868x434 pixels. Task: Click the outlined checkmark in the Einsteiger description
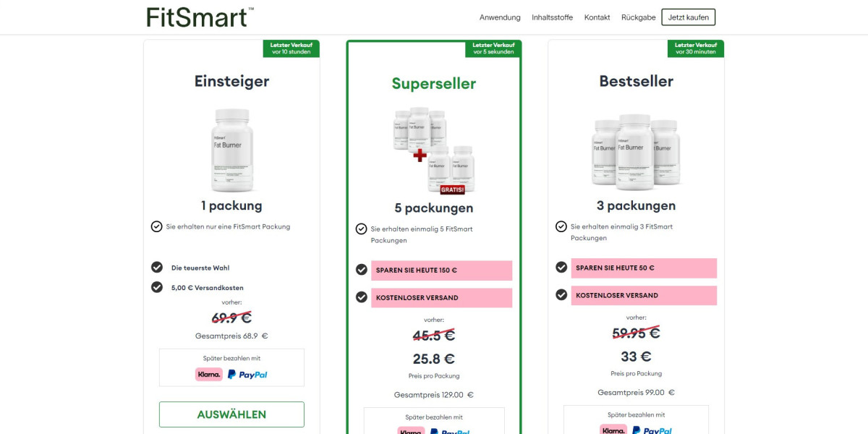click(157, 226)
